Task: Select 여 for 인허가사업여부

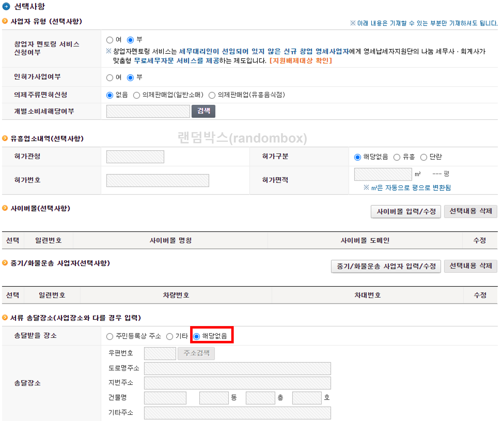Action: click(110, 77)
